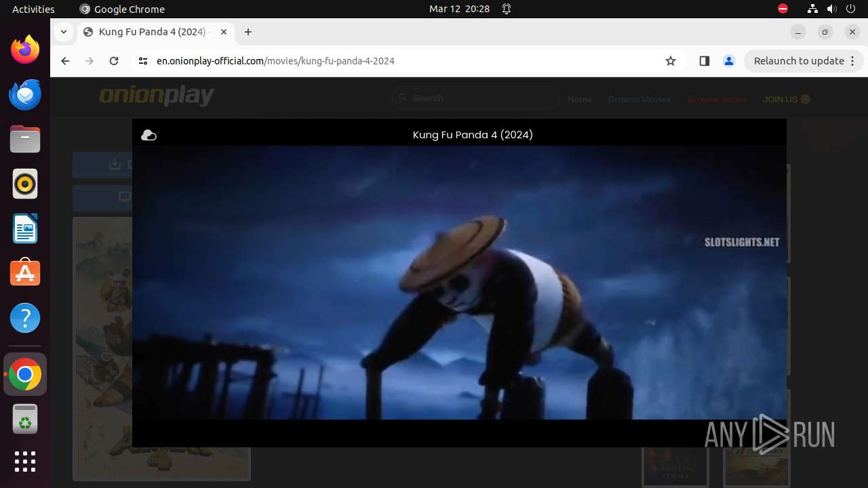Open Rhythmbox music player

(25, 184)
